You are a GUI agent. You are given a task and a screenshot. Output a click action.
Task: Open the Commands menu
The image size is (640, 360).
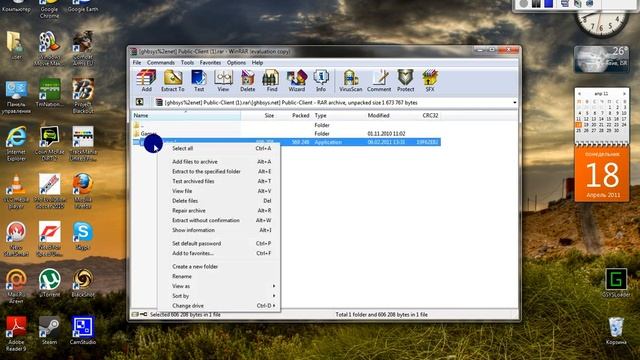[161, 62]
